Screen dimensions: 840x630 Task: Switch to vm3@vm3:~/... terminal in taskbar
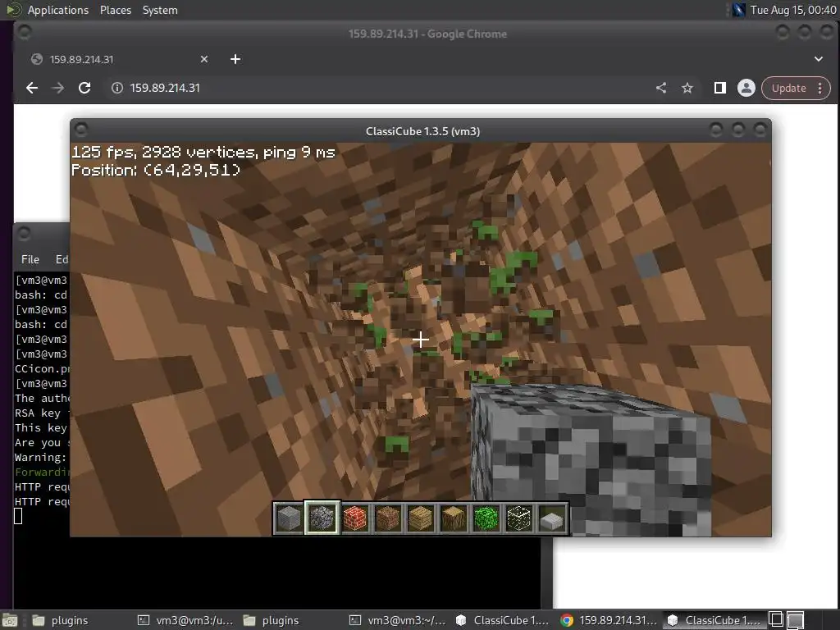(x=398, y=620)
